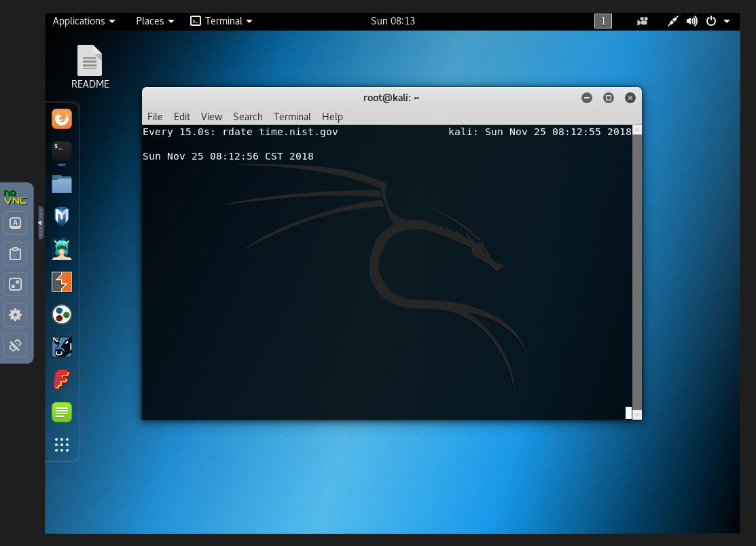Open Firefox from the dock
This screenshot has height=546, width=756.
coord(62,119)
